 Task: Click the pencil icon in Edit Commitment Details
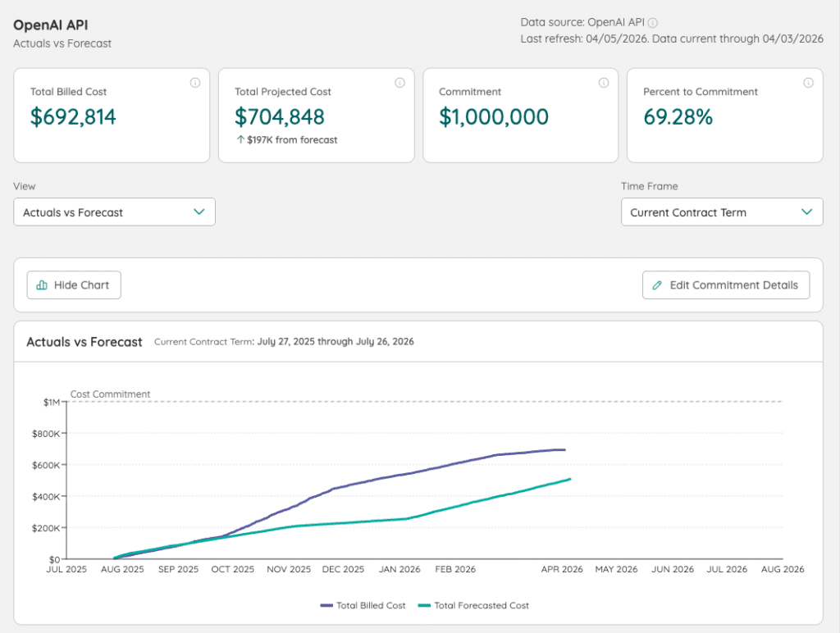[657, 285]
